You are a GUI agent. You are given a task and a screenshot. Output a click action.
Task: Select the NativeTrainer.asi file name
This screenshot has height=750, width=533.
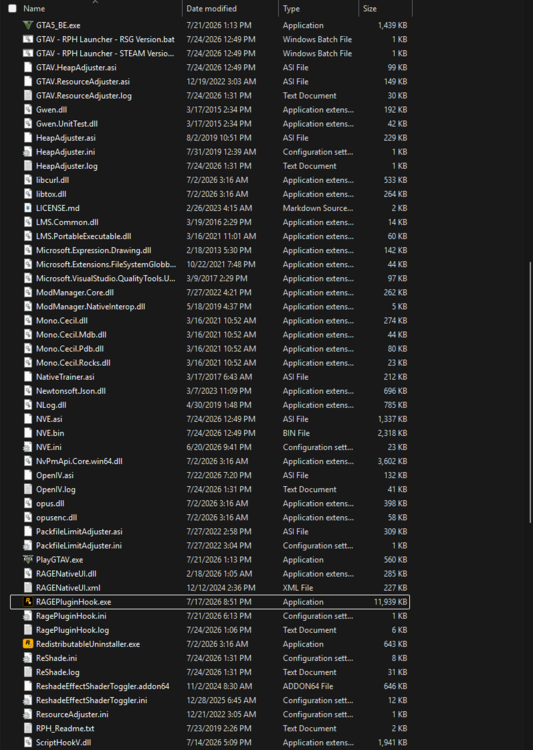(65, 377)
